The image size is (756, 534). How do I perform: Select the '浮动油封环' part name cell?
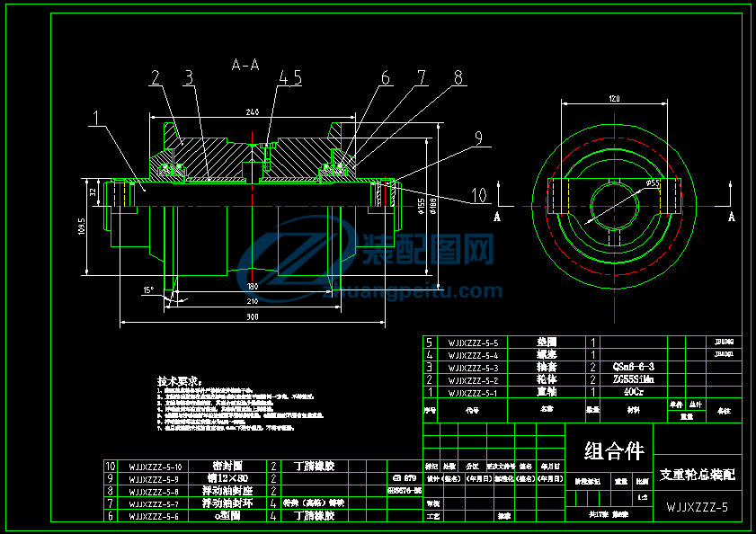pyautogui.click(x=227, y=503)
